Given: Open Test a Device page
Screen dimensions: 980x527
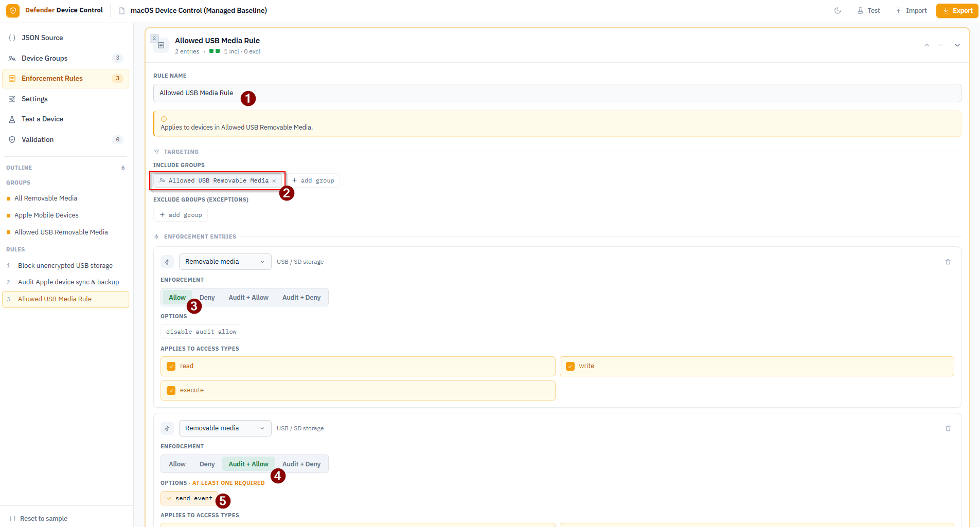Looking at the screenshot, I should [x=65, y=119].
